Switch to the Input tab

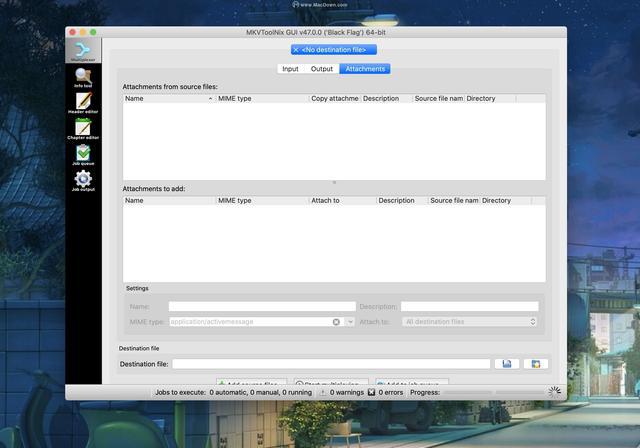click(290, 69)
